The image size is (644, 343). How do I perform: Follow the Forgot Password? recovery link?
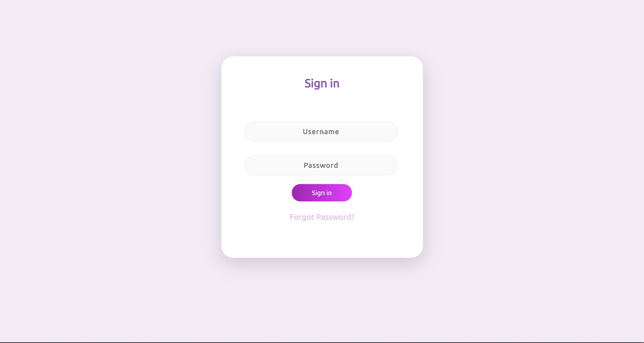tap(322, 217)
